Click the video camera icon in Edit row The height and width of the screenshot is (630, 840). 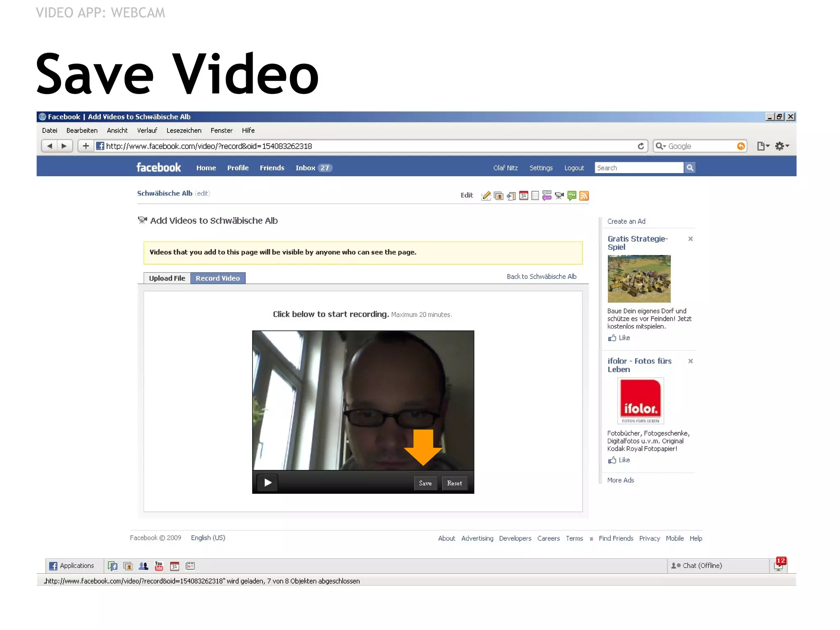point(559,196)
